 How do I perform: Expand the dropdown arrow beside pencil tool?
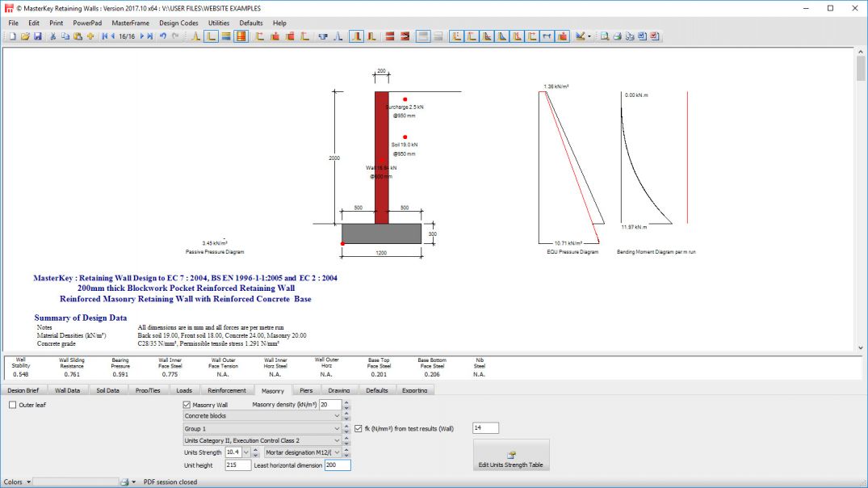click(589, 36)
